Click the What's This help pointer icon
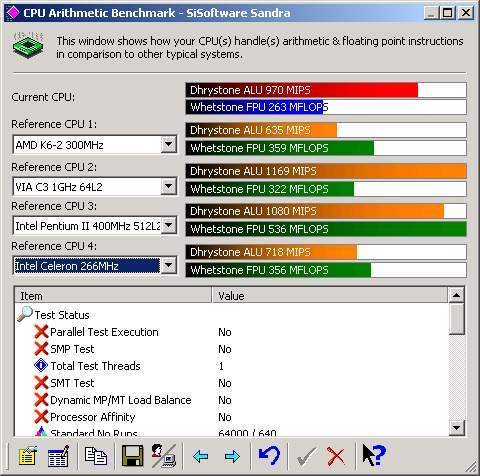480x476 pixels. [x=374, y=455]
